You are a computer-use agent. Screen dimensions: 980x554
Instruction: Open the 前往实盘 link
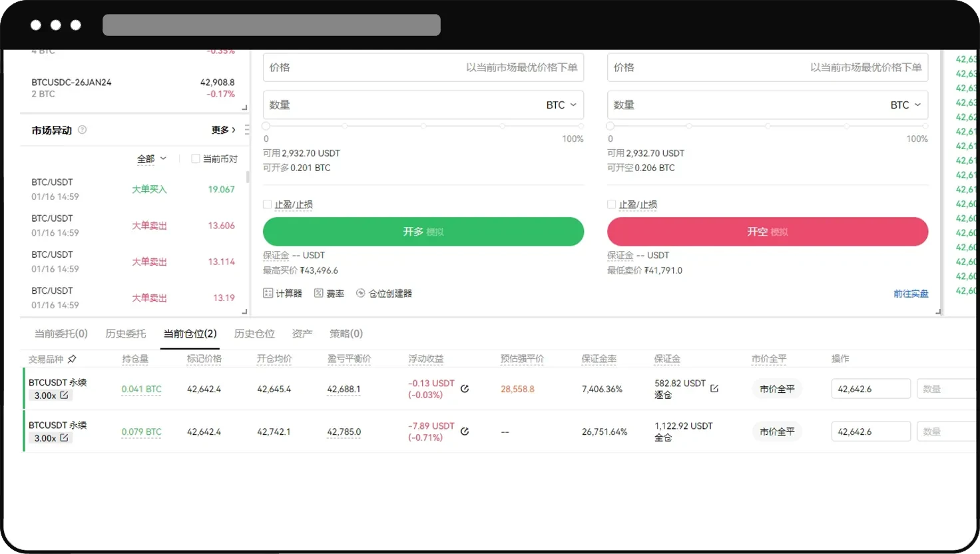[x=911, y=293]
